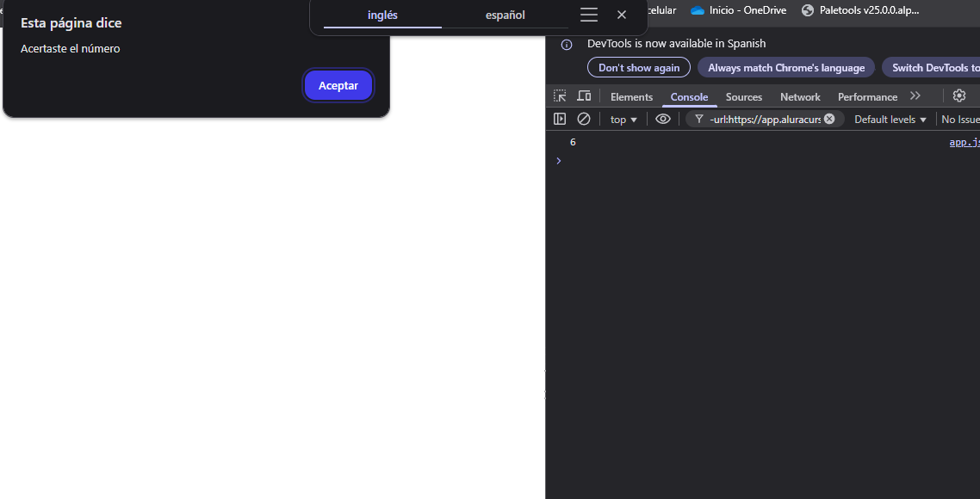The image size is (980, 499).
Task: Switch to the Console tab
Action: (x=689, y=97)
